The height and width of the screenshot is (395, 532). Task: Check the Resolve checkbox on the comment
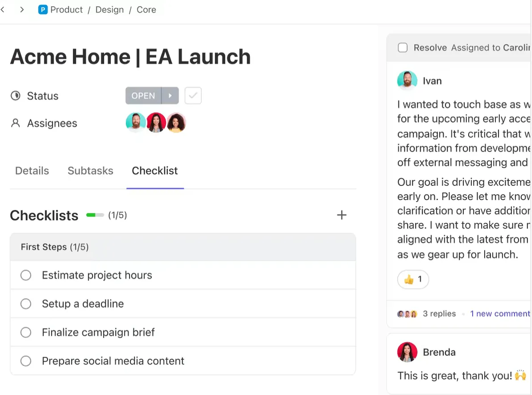click(403, 47)
